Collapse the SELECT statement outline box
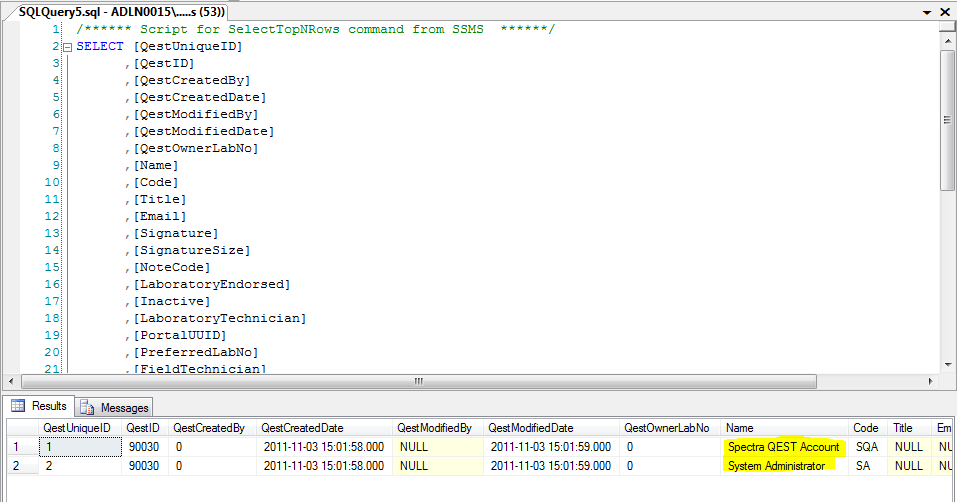The height and width of the screenshot is (502, 957). click(x=67, y=47)
